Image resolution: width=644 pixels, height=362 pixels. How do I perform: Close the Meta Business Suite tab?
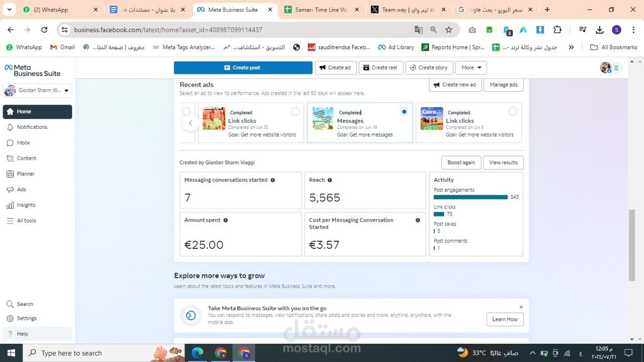271,10
